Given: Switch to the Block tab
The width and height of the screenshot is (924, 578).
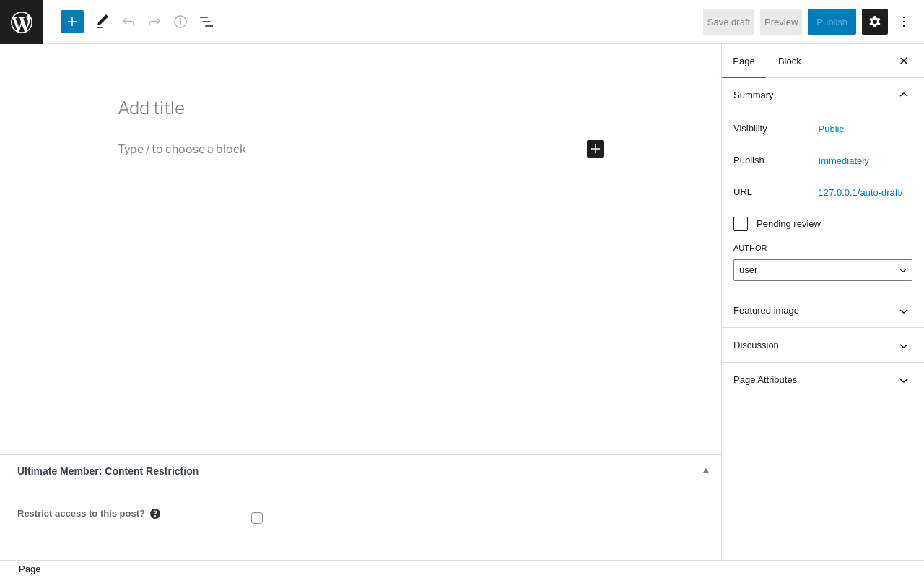Looking at the screenshot, I should click(790, 61).
